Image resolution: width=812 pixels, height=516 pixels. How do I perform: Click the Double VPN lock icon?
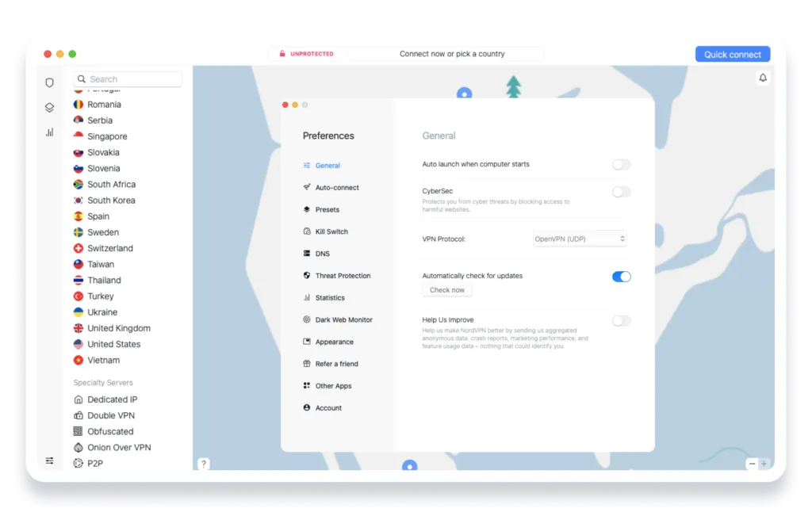point(79,415)
